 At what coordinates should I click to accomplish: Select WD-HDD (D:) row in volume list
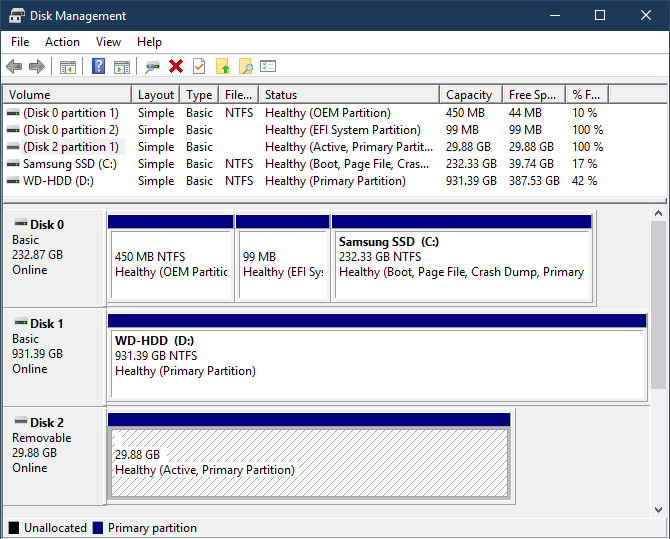coord(60,181)
